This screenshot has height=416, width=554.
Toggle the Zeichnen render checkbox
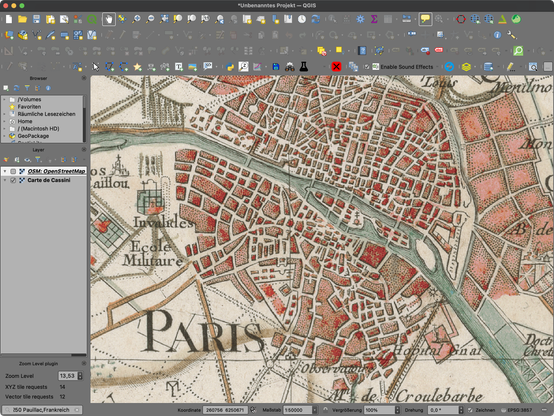coord(470,410)
